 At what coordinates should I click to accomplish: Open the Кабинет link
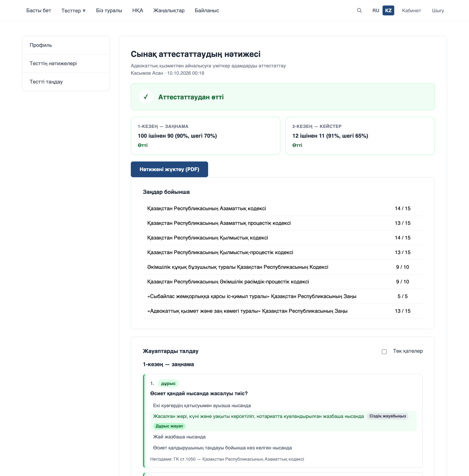click(411, 10)
